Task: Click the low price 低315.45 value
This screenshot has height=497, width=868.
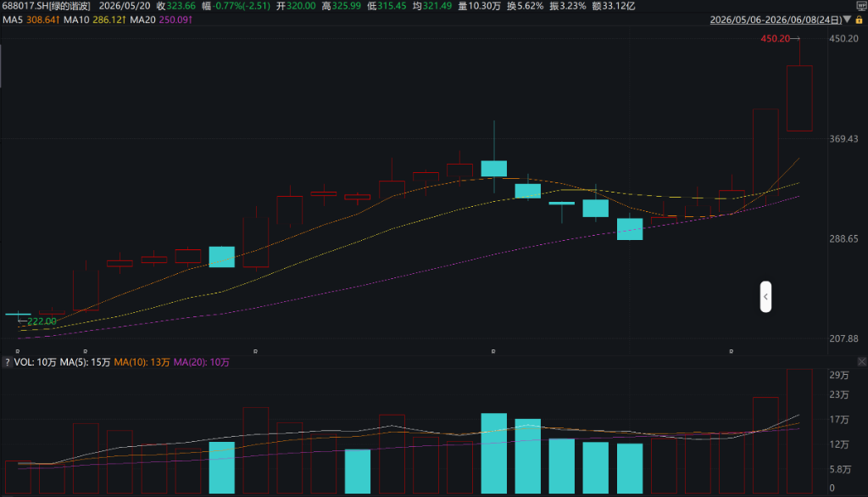Action: tap(387, 6)
